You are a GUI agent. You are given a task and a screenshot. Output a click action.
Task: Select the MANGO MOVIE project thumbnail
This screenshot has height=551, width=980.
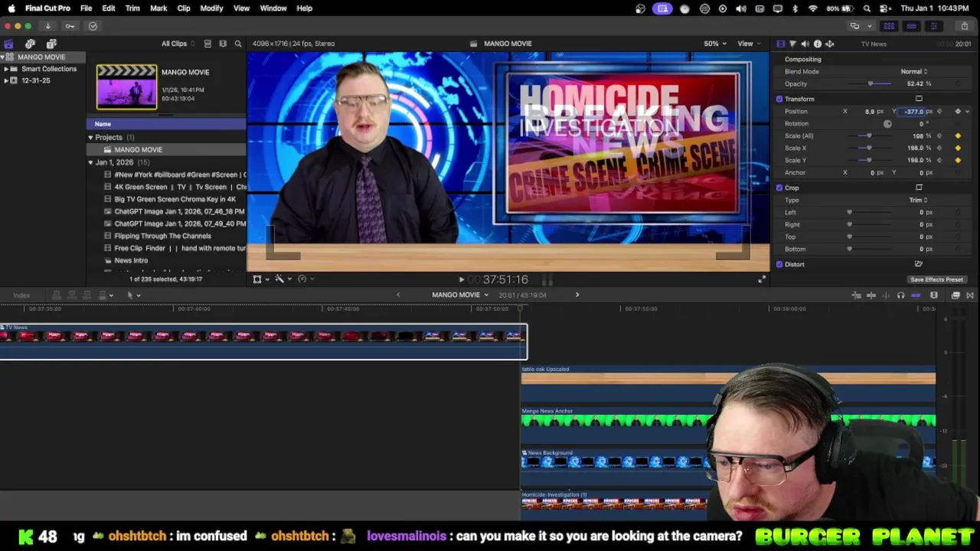click(x=126, y=86)
